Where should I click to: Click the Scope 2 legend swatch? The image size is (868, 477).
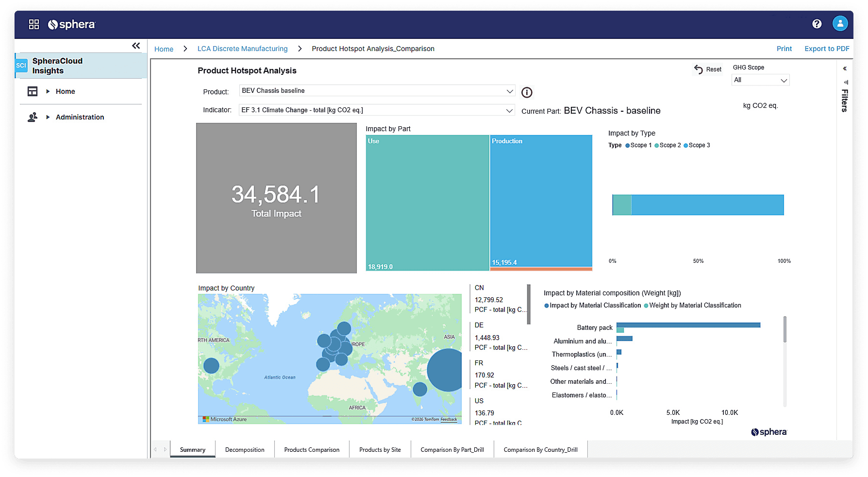coord(656,145)
